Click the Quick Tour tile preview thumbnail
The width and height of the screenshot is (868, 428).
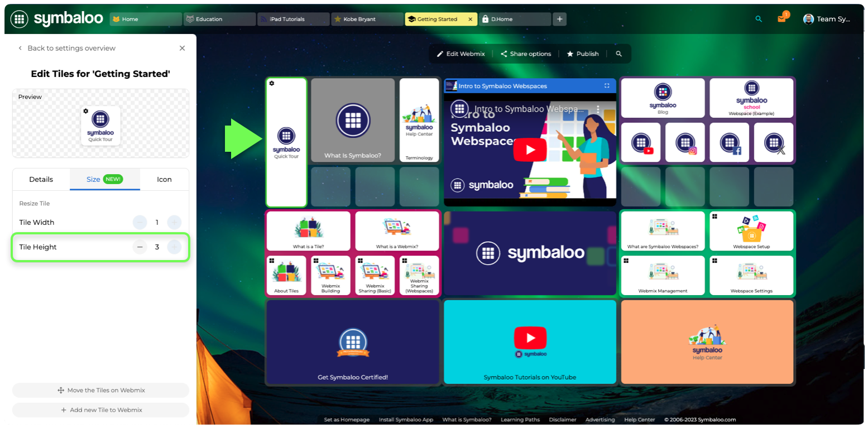click(x=100, y=126)
